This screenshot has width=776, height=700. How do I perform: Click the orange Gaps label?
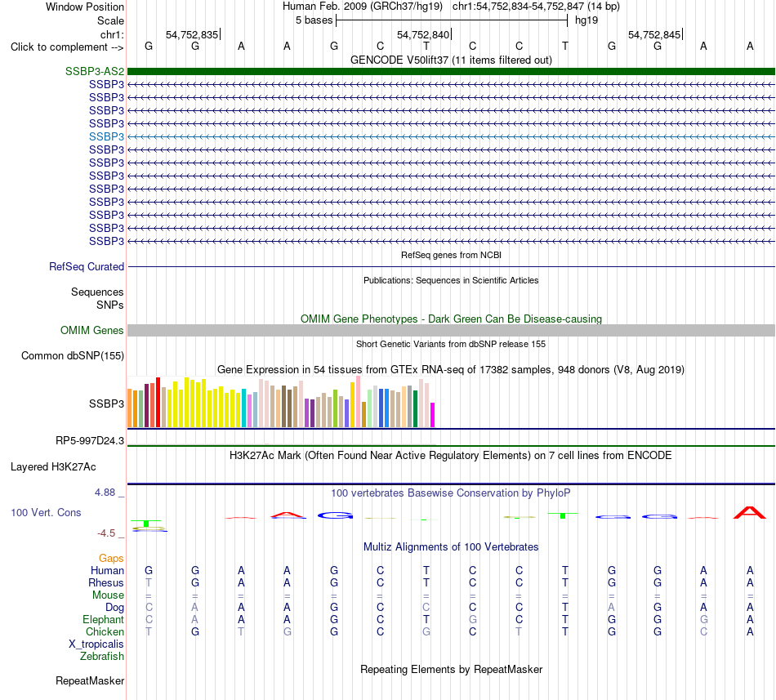111,558
